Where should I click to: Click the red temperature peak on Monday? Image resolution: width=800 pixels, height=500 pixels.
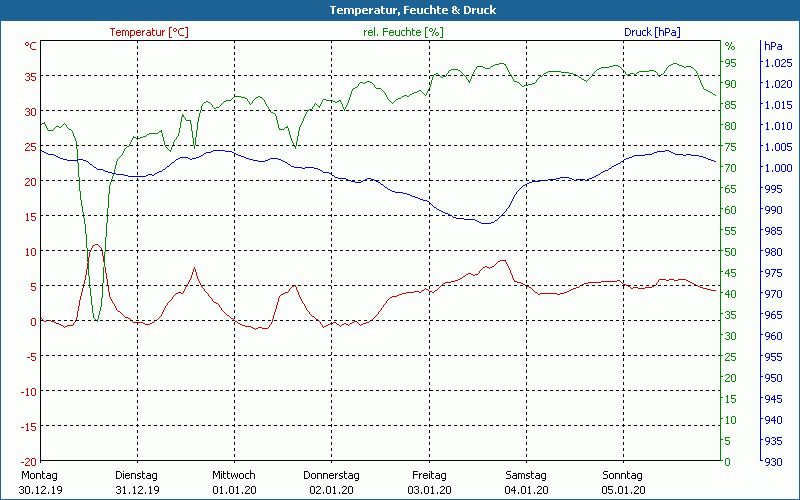[96, 244]
